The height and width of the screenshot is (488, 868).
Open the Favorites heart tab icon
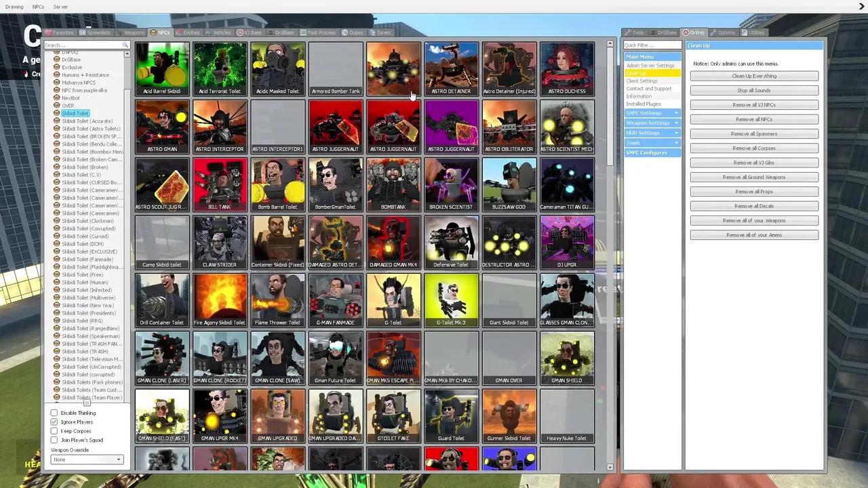click(49, 33)
